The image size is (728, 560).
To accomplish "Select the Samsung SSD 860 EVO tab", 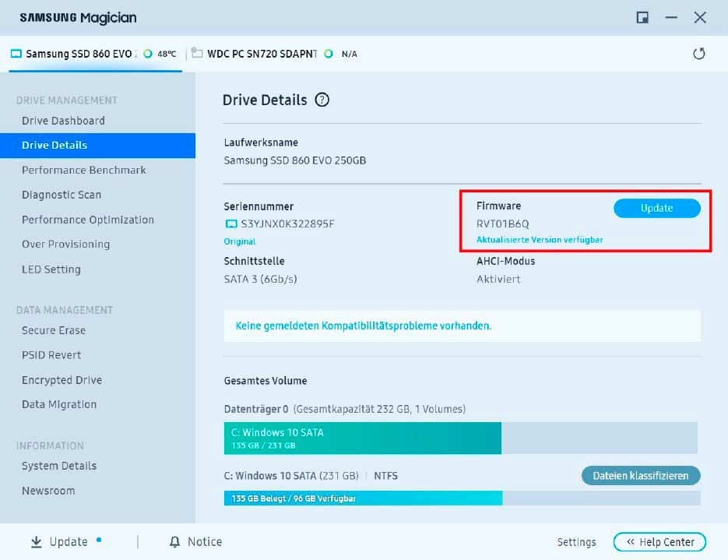I will [78, 54].
